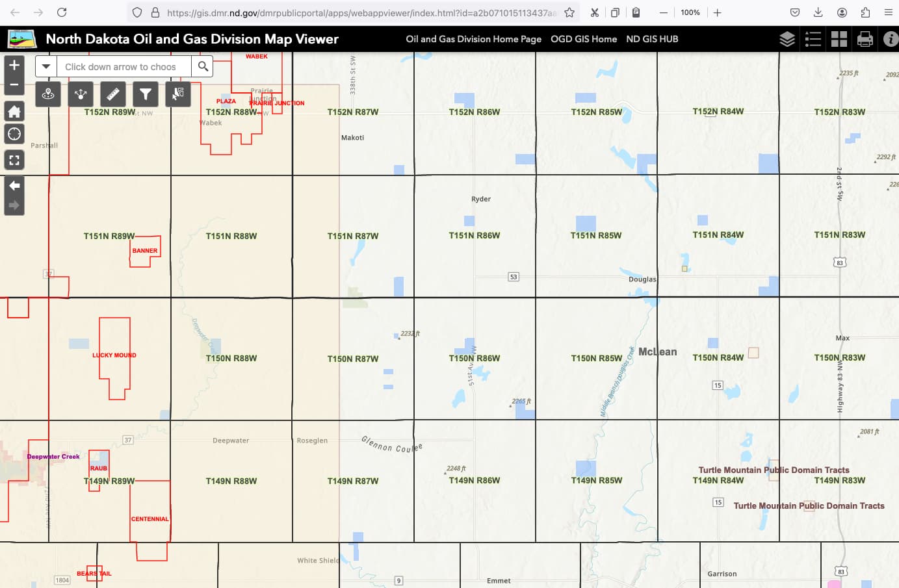Click the Firefox cut scissors icon

595,12
